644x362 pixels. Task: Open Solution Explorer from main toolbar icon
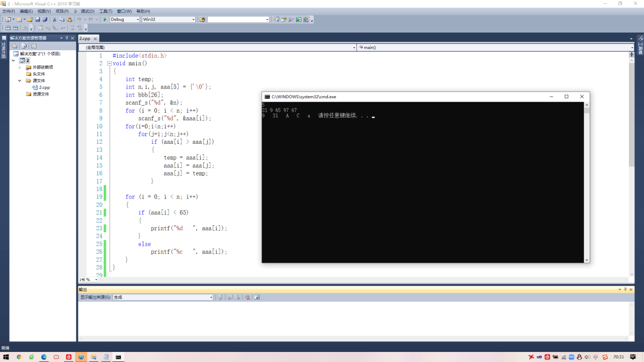(x=276, y=20)
